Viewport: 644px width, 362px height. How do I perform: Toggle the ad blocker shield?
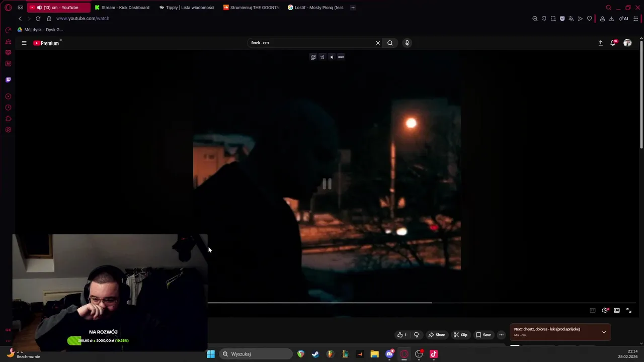click(x=562, y=19)
